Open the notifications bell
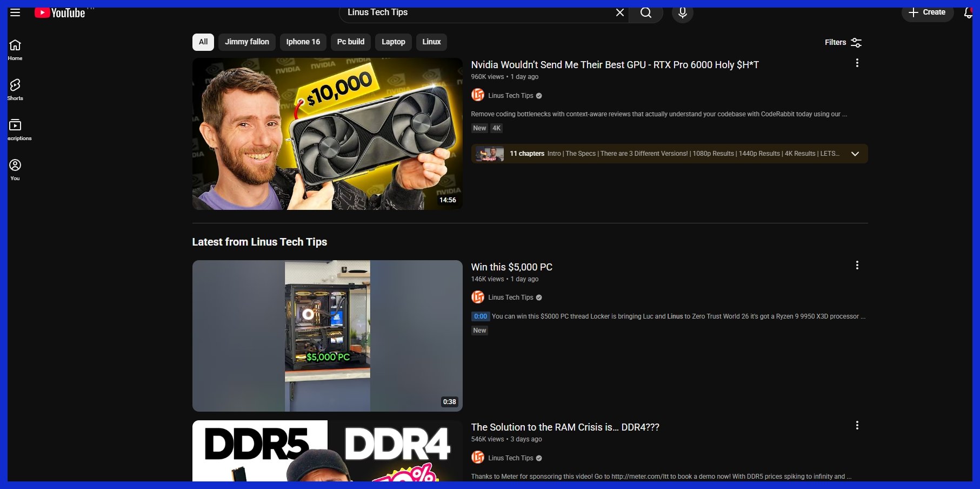 click(968, 13)
